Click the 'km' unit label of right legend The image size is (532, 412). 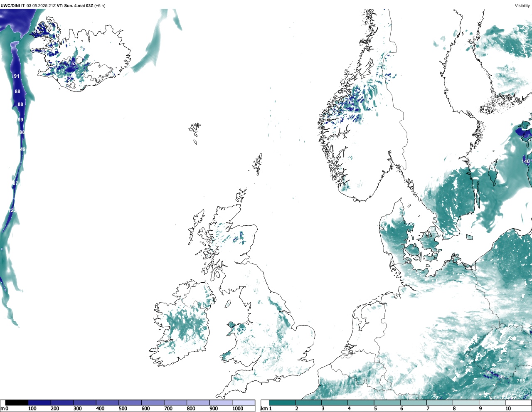pos(264,409)
